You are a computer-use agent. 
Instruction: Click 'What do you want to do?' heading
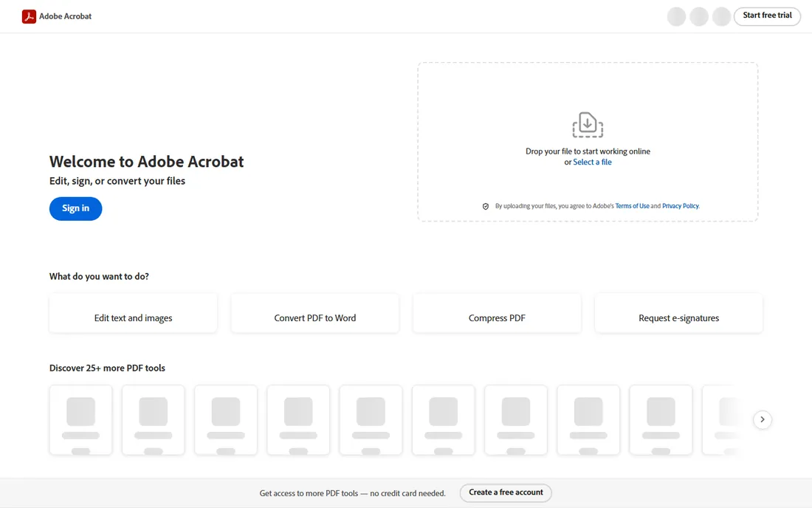tap(99, 277)
